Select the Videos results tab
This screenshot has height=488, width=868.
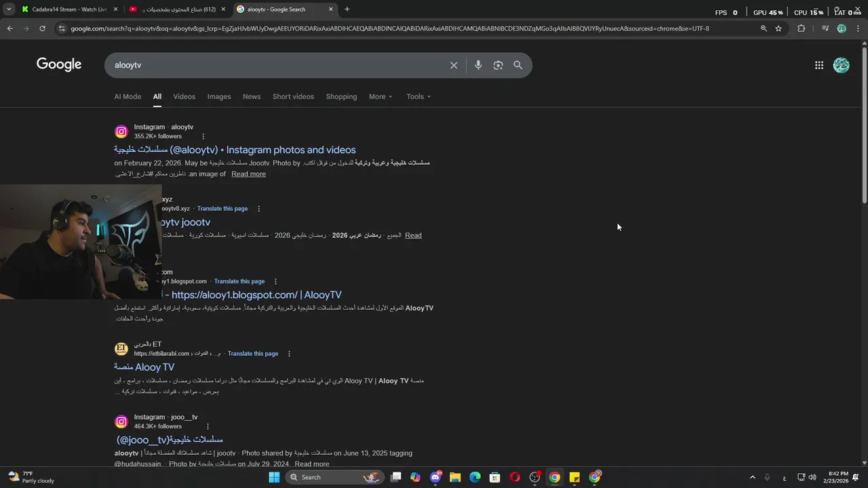pyautogui.click(x=184, y=96)
